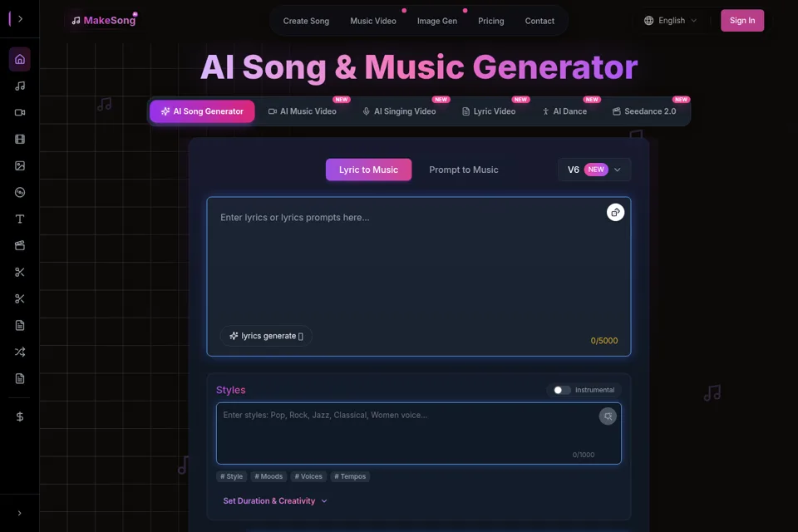798x532 pixels.
Task: Open the V6 model version dropdown
Action: 594,170
